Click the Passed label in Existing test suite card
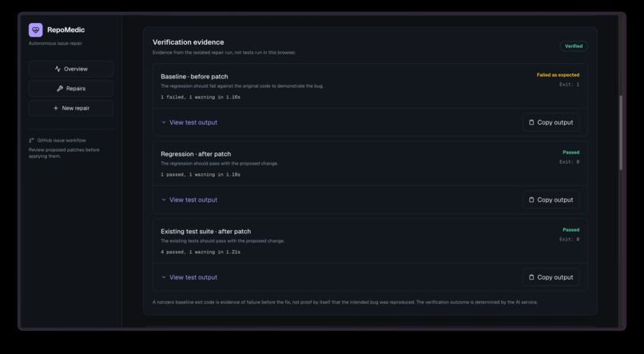This screenshot has width=644, height=354. pos(571,230)
